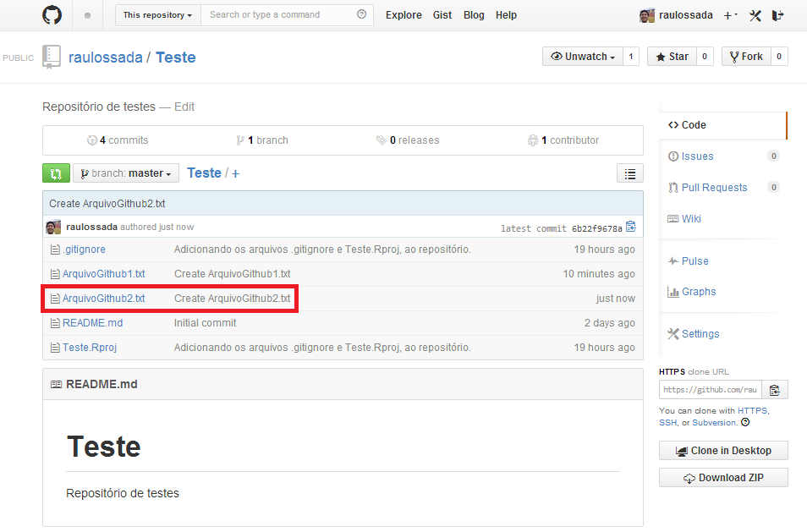View the 4 commits history
The width and height of the screenshot is (807, 532).
118,140
